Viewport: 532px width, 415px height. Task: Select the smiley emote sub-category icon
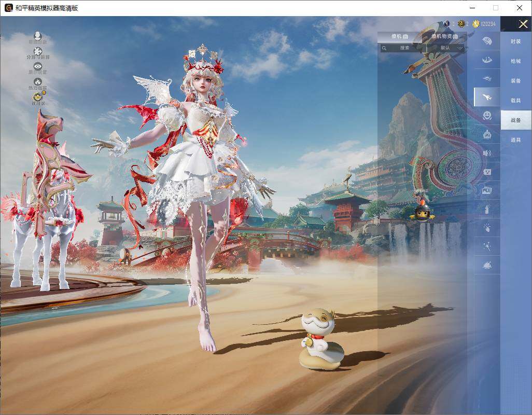pos(487,116)
